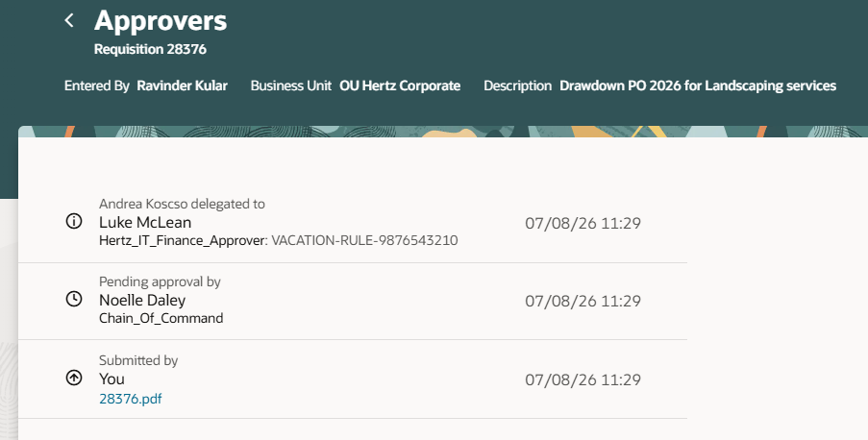
Task: Select the Noelle Daley approver name
Action: pos(142,300)
